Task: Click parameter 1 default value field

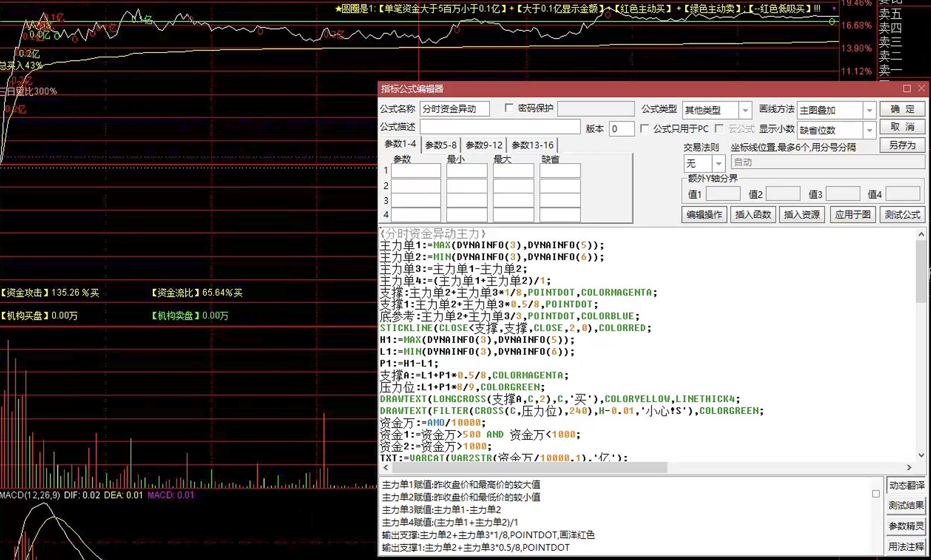Action: click(560, 171)
